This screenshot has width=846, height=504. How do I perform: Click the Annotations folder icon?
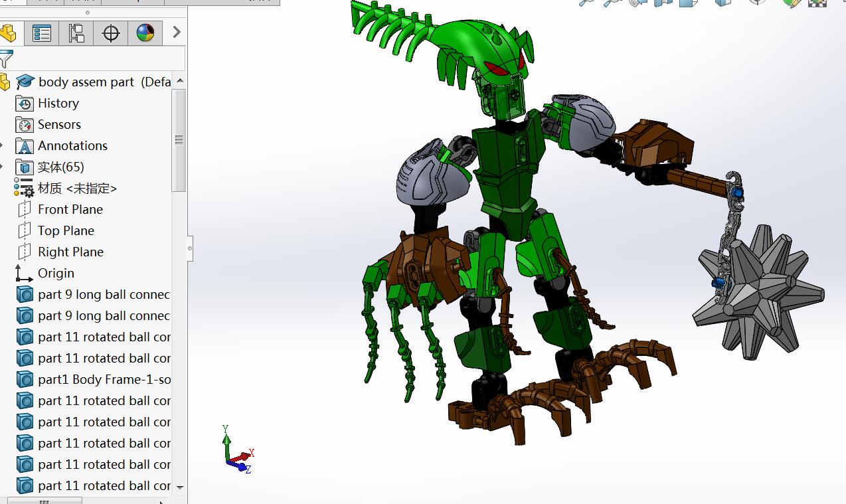point(25,146)
